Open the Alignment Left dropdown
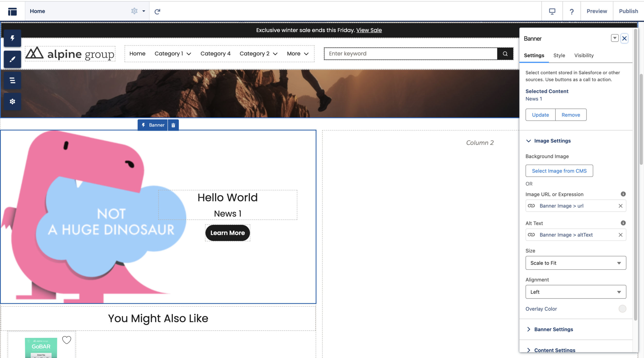Screen dimensions: 644x358 [576, 292]
